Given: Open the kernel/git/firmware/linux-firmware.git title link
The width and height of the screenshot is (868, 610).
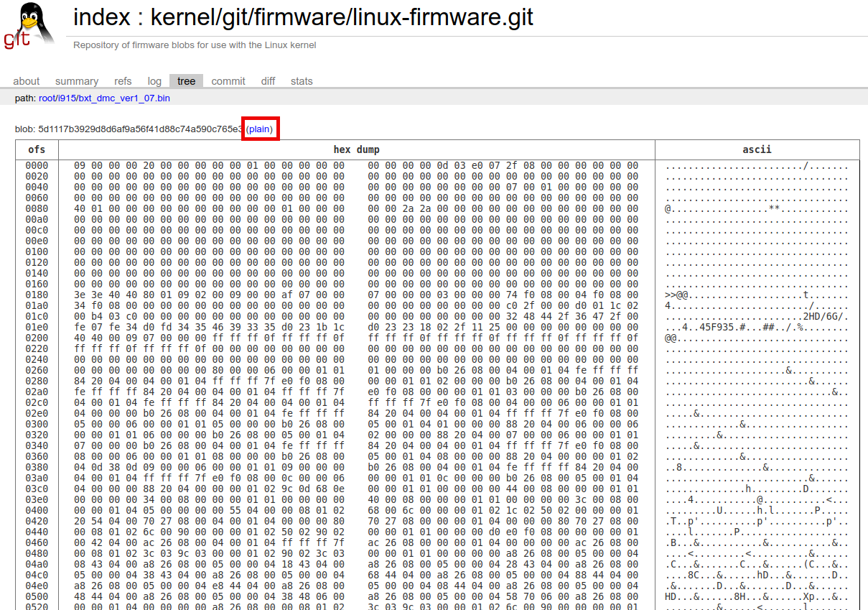Looking at the screenshot, I should coord(341,17).
